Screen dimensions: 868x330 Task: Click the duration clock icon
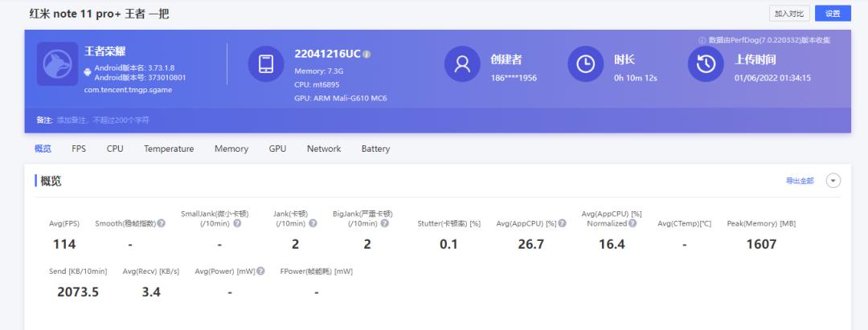tap(586, 65)
